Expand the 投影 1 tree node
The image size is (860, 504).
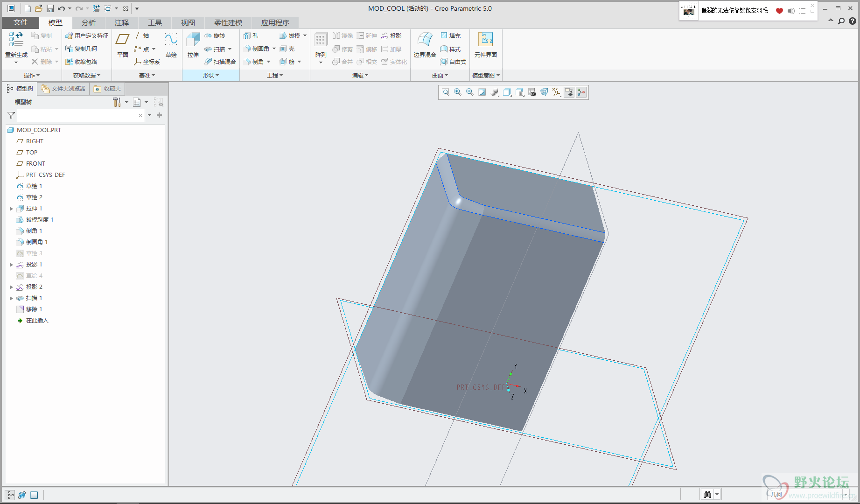tap(11, 265)
